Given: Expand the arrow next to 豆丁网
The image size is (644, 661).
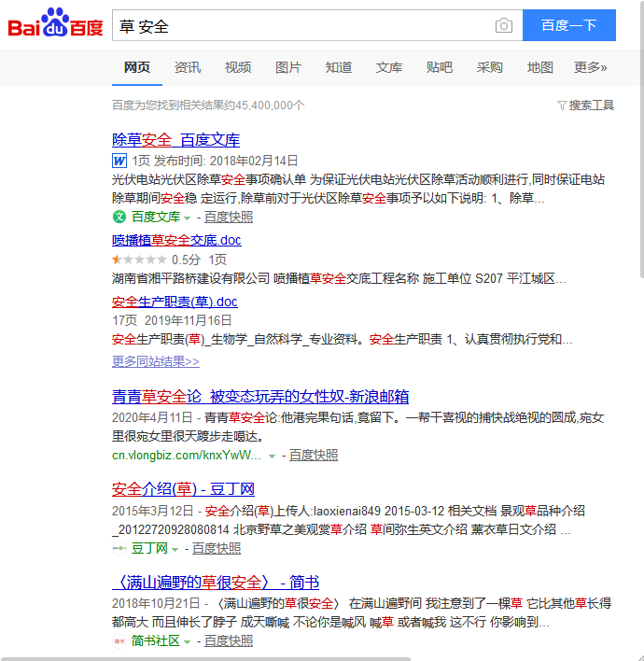Looking at the screenshot, I should tap(175, 550).
